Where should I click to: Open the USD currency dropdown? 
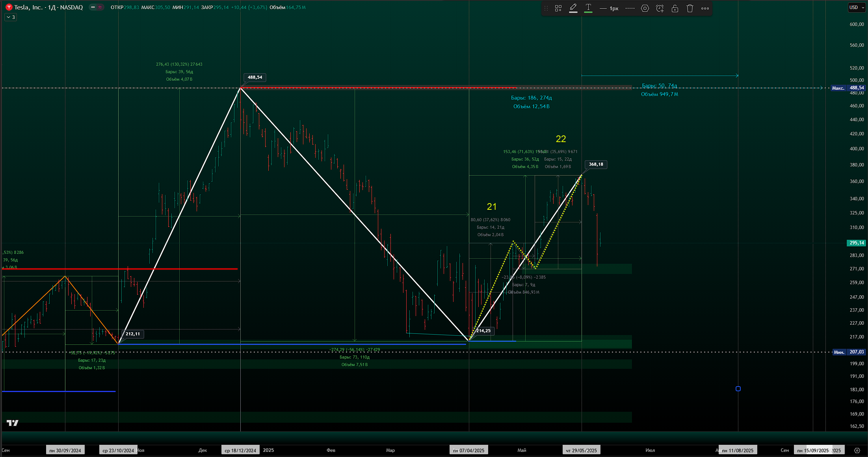857,7
